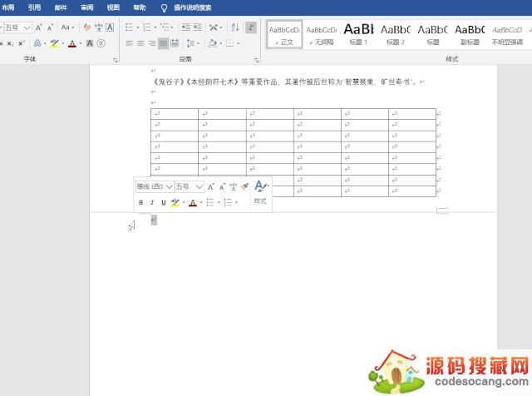532x396 pixels.
Task: Decrease paragraph indent in the ribbon
Action: click(x=185, y=27)
